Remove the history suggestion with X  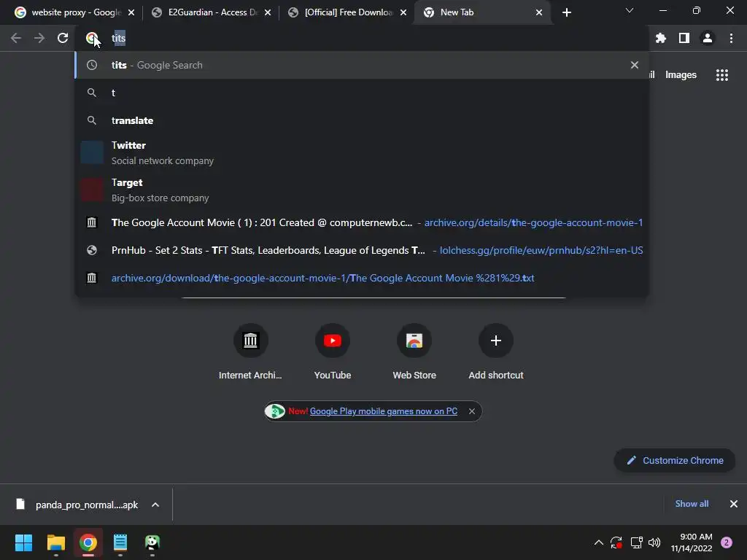tap(634, 65)
